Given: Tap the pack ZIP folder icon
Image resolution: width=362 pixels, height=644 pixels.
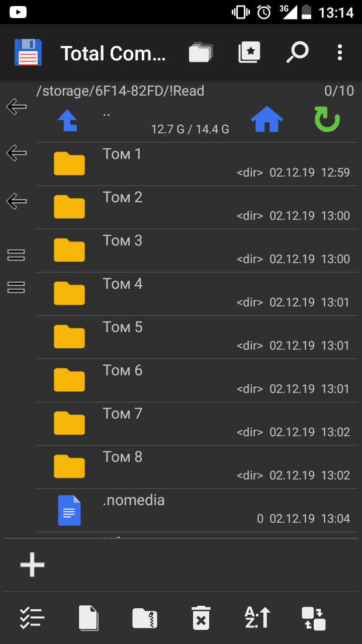Looking at the screenshot, I should pos(145,617).
